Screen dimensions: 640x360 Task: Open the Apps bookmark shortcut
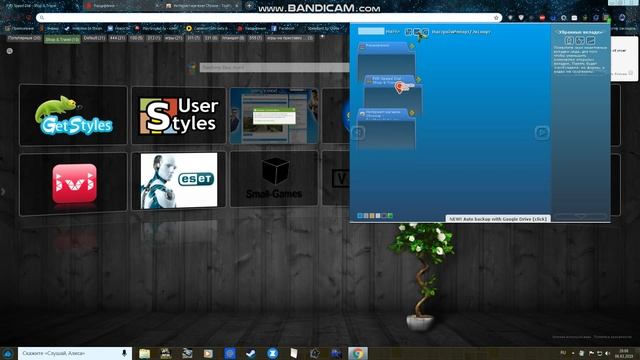tap(20, 28)
